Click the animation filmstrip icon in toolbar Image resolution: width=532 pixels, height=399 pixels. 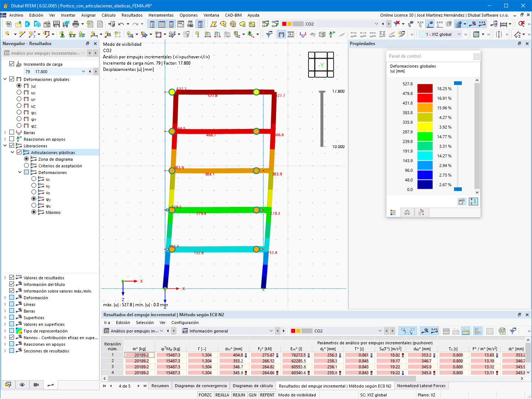291,34
